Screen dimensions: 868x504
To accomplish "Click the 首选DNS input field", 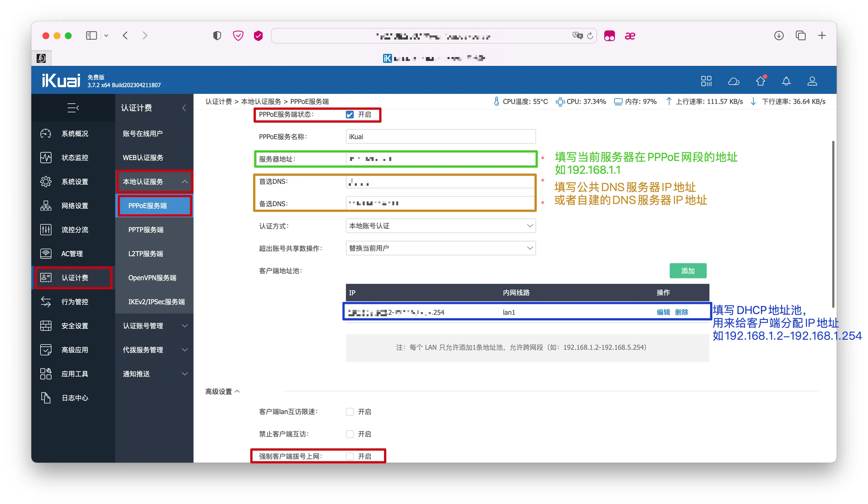I will [440, 181].
